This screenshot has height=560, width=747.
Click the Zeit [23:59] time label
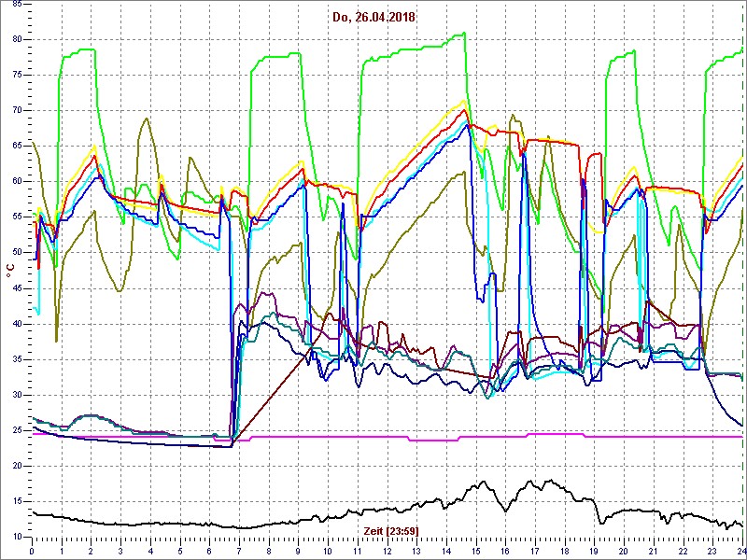[x=390, y=530]
